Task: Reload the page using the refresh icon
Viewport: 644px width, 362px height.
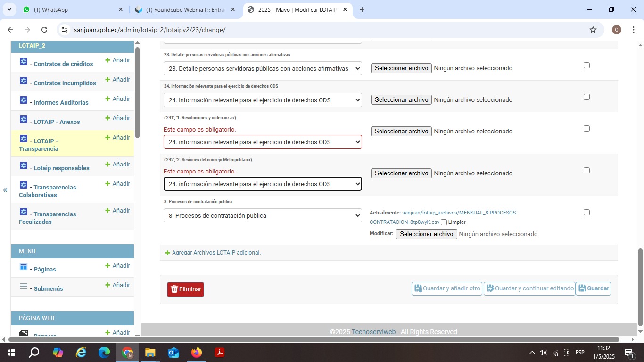Action: 44,30
